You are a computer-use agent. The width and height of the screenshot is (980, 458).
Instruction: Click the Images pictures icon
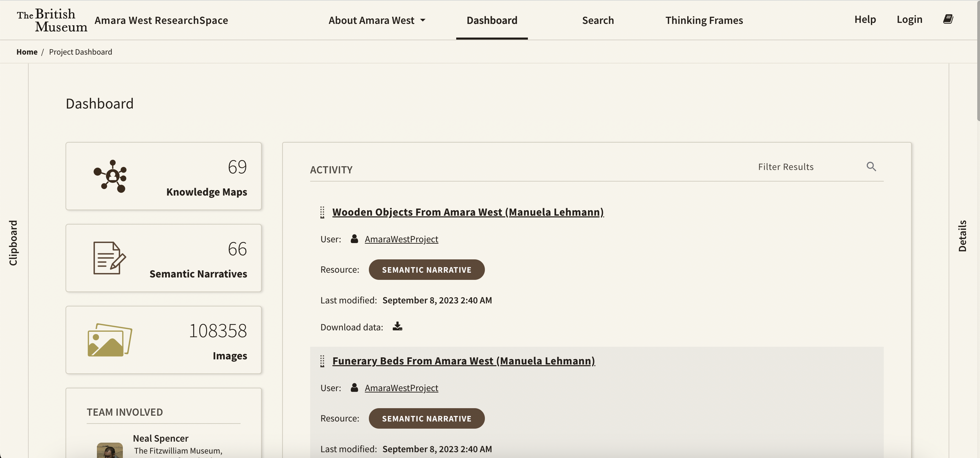[x=110, y=340]
